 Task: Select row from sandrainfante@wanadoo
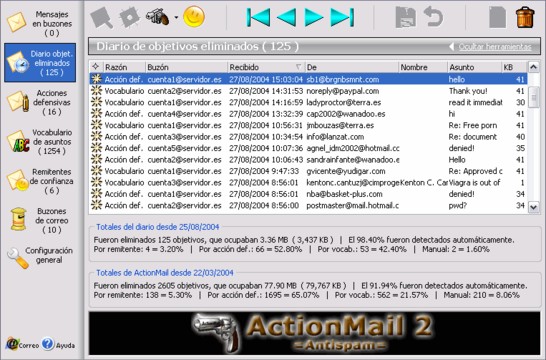point(309,160)
